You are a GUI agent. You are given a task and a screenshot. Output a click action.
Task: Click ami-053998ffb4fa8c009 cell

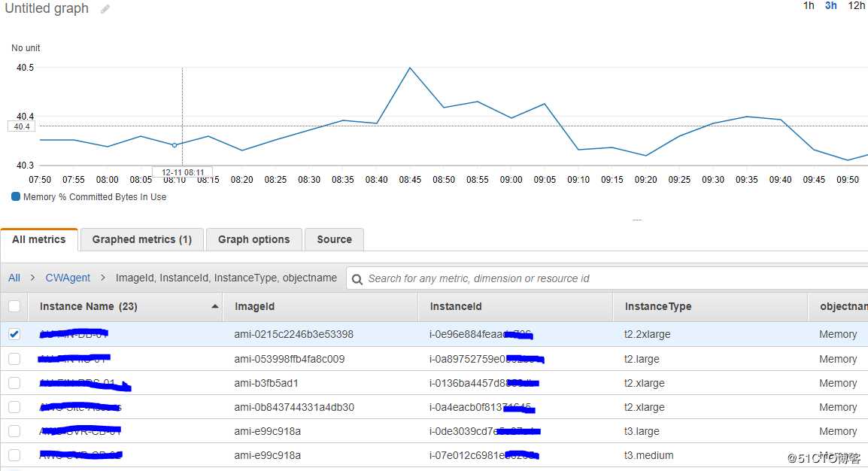click(289, 359)
